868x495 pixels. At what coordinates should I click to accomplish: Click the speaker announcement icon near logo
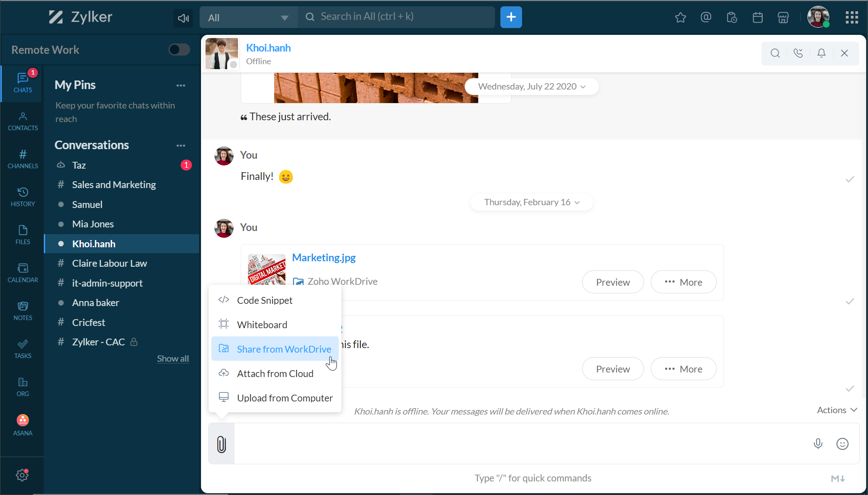[x=183, y=18]
